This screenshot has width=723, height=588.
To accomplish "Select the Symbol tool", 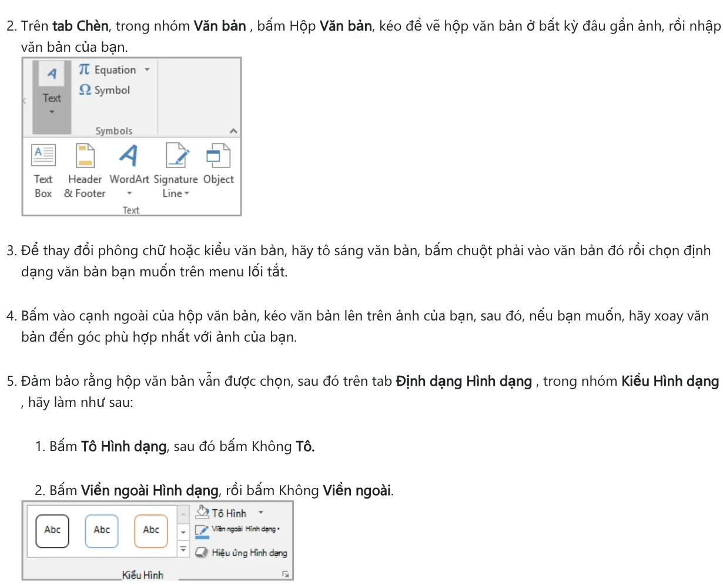I will (x=104, y=90).
